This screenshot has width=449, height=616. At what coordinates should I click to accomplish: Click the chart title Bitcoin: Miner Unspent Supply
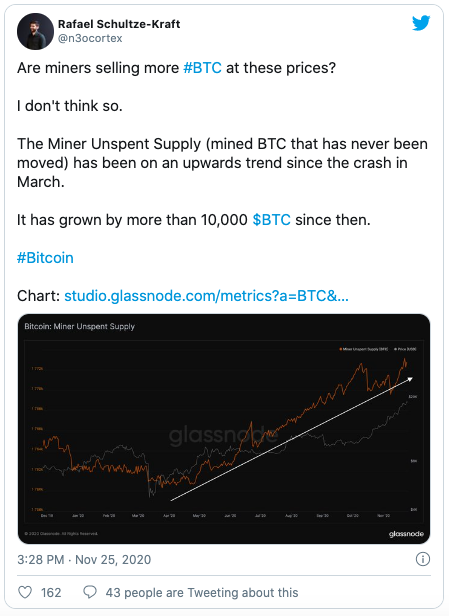point(79,326)
